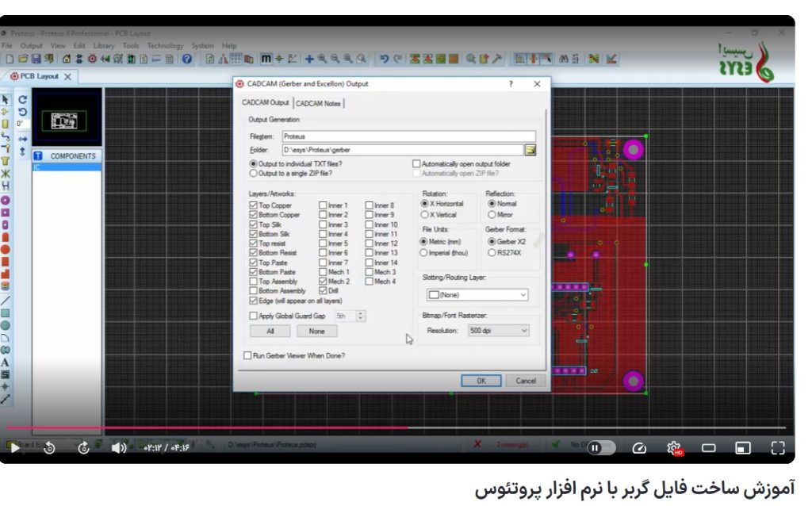Expand the Resolution 500 dpi dropdown
This screenshot has width=812, height=506.
[497, 330]
